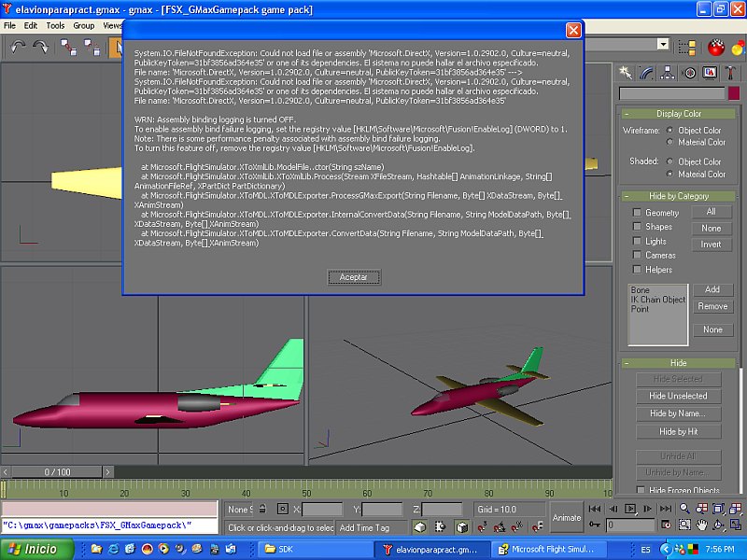Open the Tools menu
Image resolution: width=747 pixels, height=560 pixels.
[55, 25]
